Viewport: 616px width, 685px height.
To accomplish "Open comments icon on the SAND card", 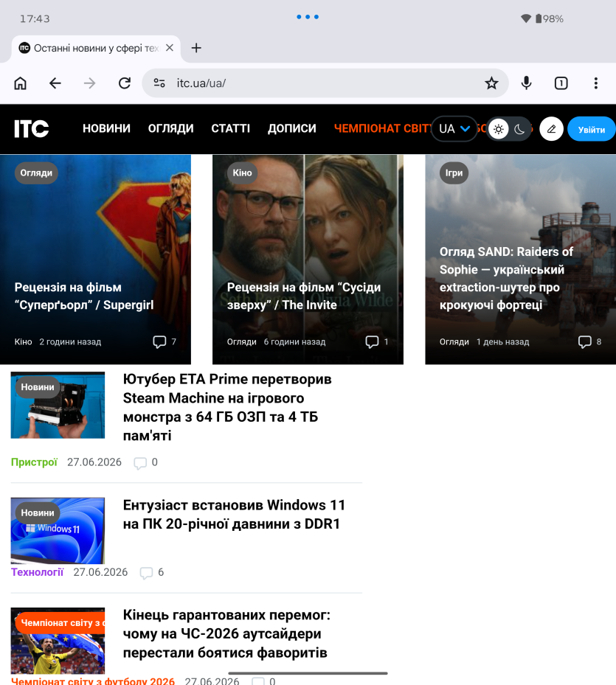I will (x=585, y=341).
